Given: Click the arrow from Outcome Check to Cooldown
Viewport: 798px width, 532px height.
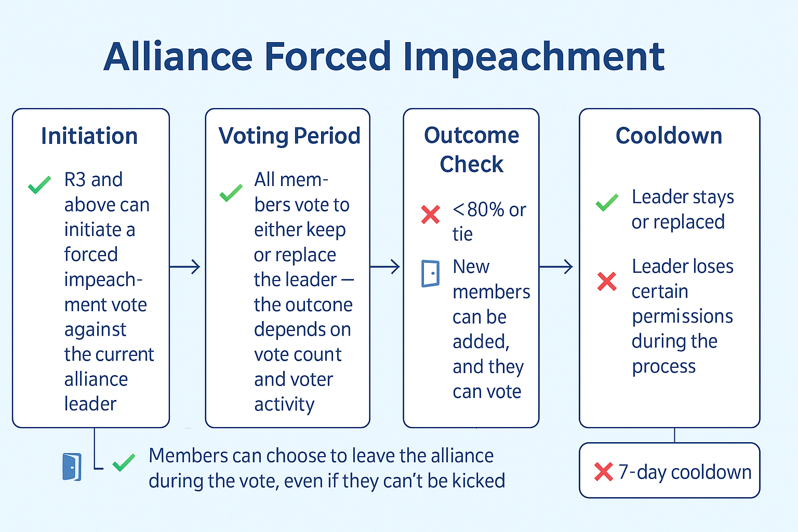Looking at the screenshot, I should [x=557, y=267].
